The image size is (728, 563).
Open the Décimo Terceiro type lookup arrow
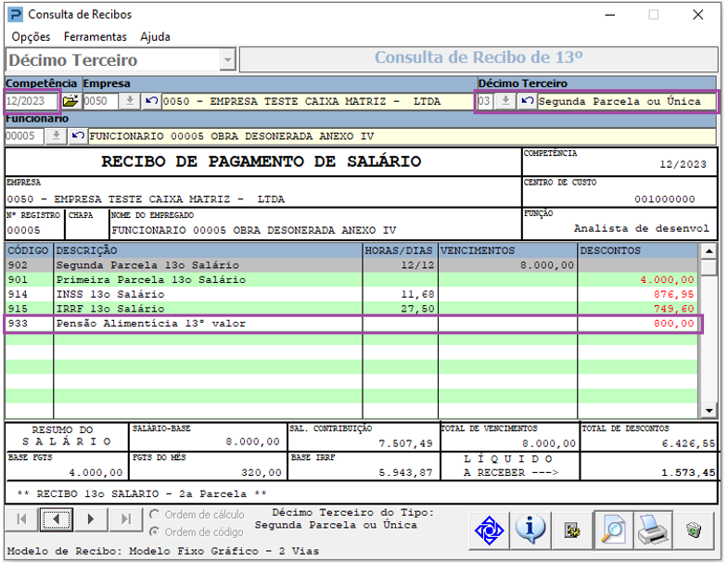click(x=505, y=101)
